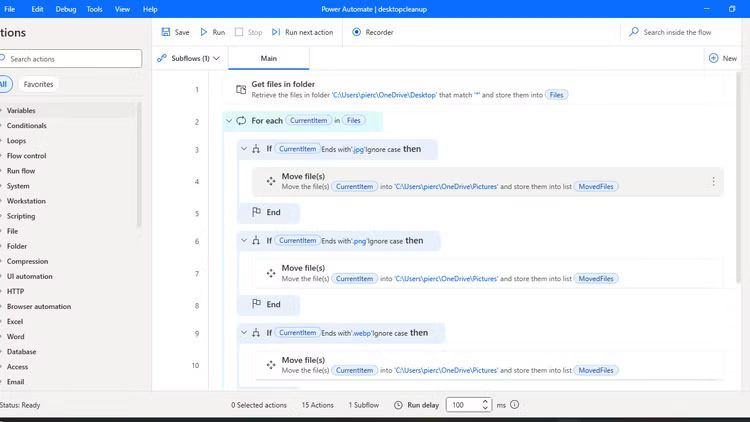This screenshot has height=422, width=750.
Task: Click Run next action step icon
Action: 277,32
